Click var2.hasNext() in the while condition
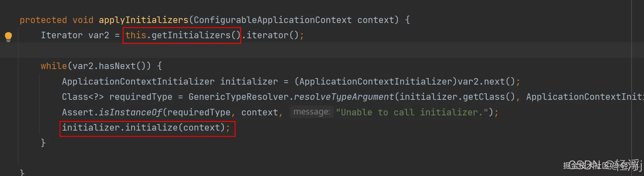The image size is (644, 176). 109,66
